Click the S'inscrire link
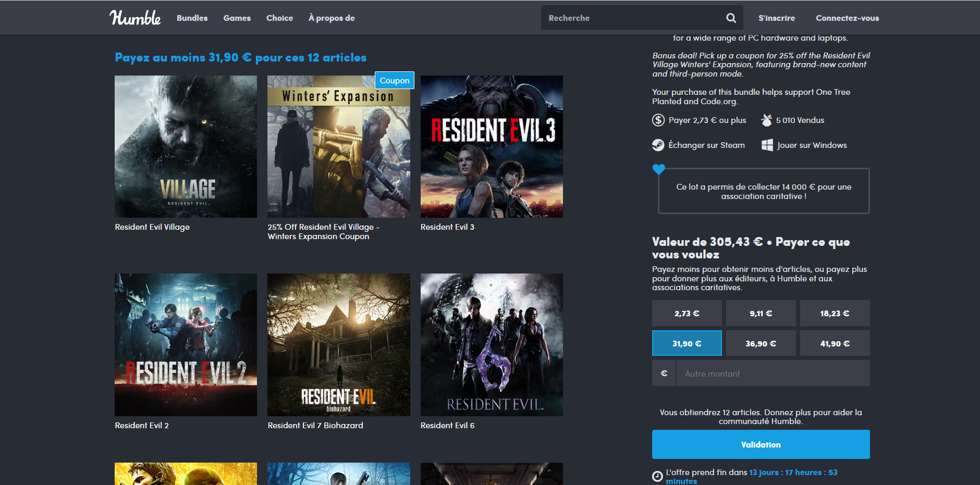The image size is (980, 485). point(776,17)
